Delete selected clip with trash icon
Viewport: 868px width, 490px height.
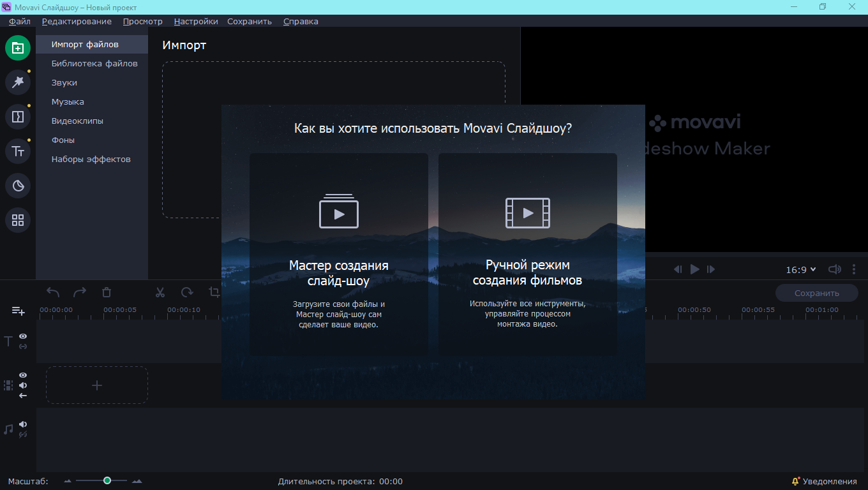107,292
